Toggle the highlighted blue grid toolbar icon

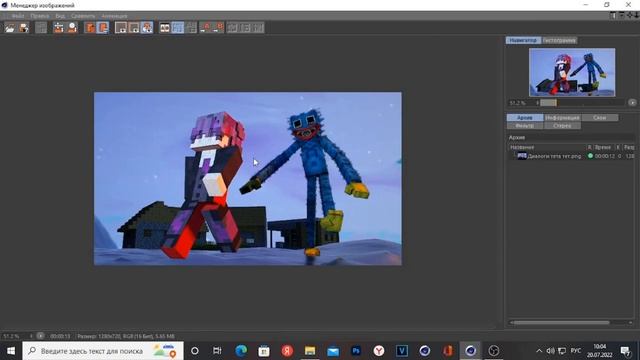pyautogui.click(x=178, y=28)
